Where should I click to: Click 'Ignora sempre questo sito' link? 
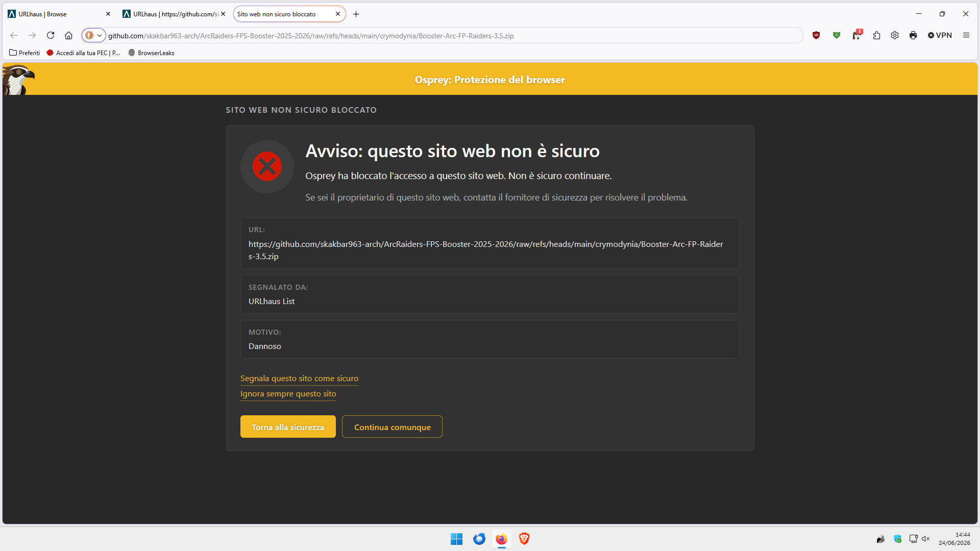point(288,394)
